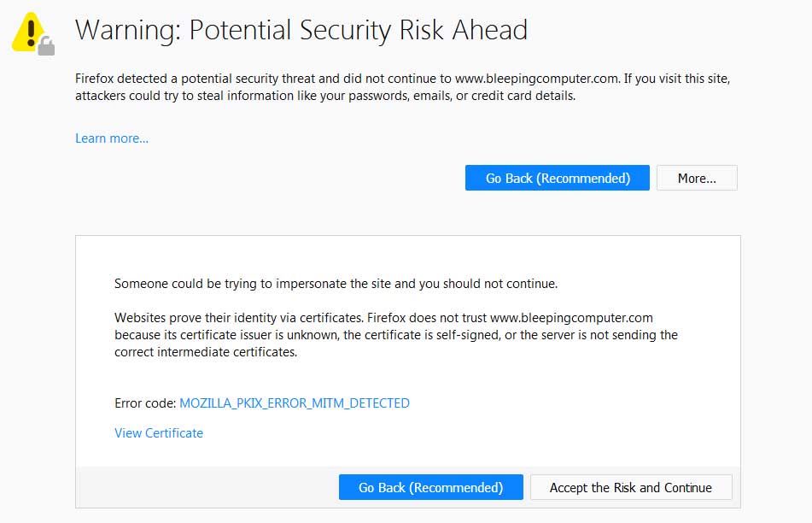Open the MOZILLA_PKIX_ERROR_MITM_DETECTED error code link

tap(295, 403)
